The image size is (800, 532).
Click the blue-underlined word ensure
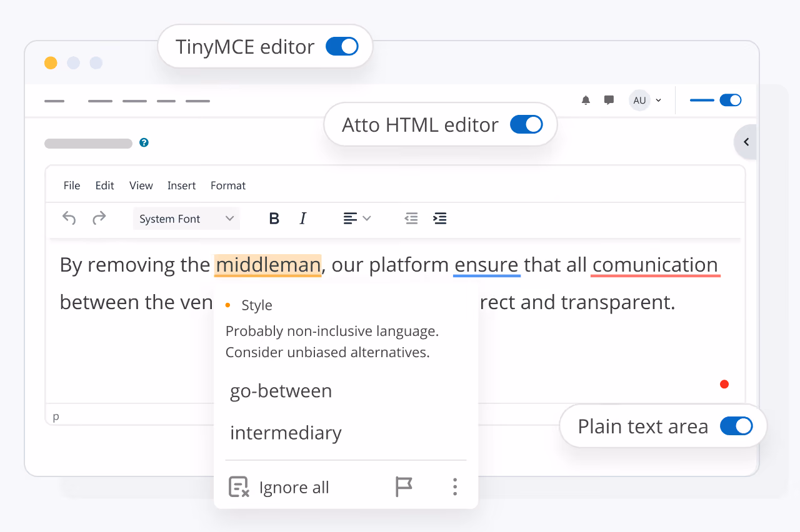point(486,265)
